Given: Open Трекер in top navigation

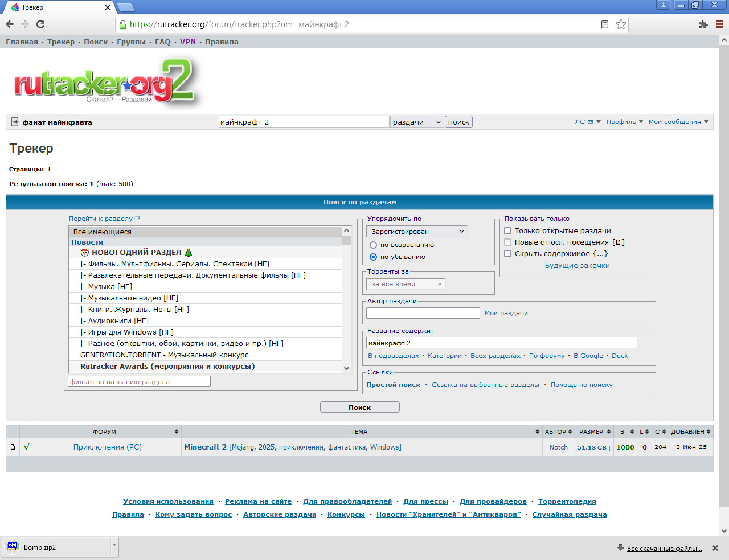Looking at the screenshot, I should (x=61, y=42).
